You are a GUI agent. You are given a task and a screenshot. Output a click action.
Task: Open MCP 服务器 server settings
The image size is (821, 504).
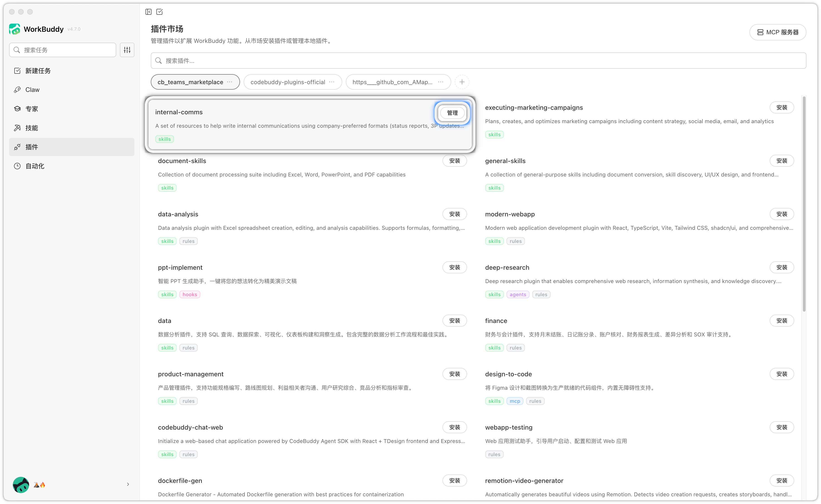[778, 32]
